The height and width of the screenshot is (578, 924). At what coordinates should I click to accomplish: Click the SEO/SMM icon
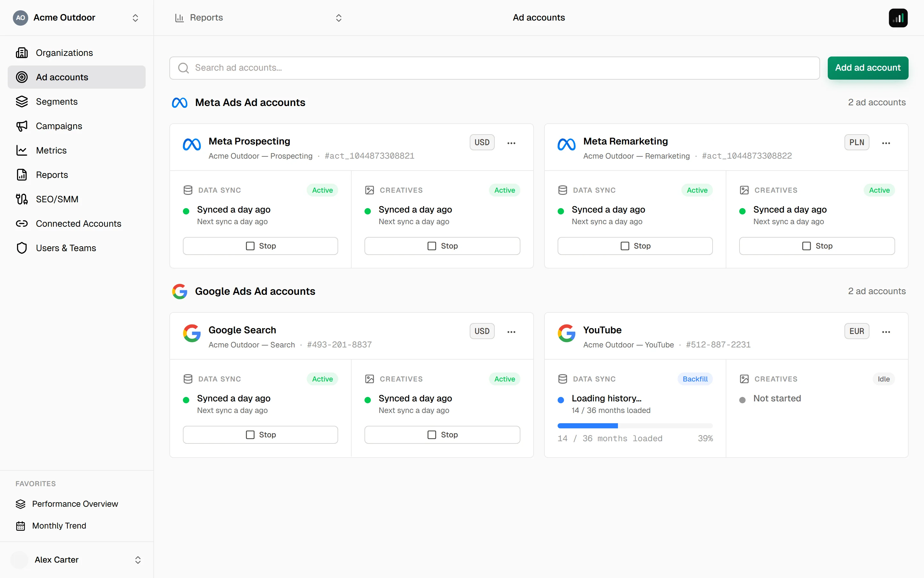(x=22, y=199)
